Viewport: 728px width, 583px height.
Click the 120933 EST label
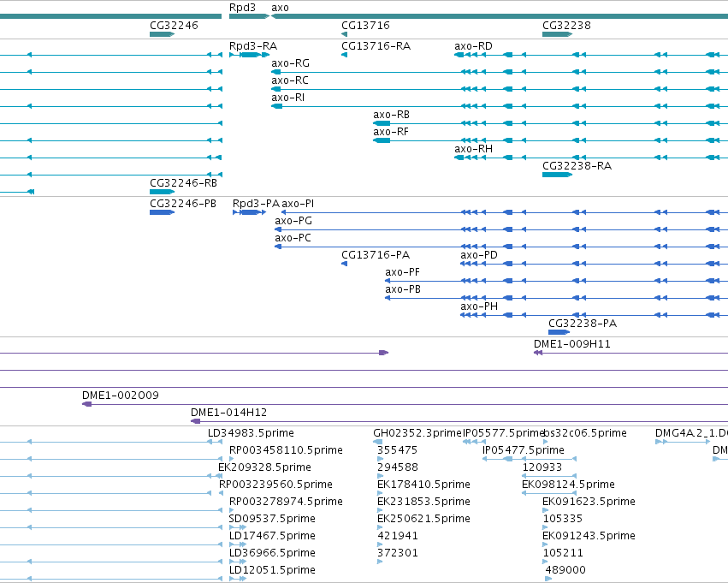point(542,467)
